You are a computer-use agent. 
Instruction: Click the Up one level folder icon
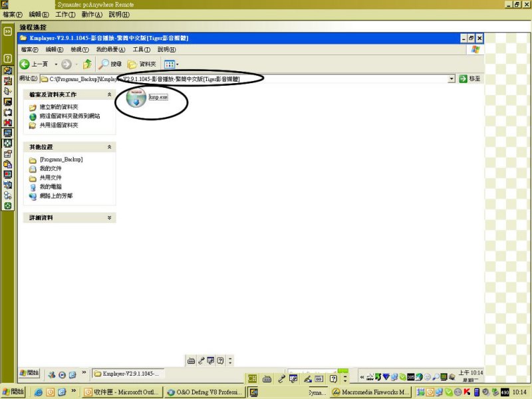coord(87,64)
